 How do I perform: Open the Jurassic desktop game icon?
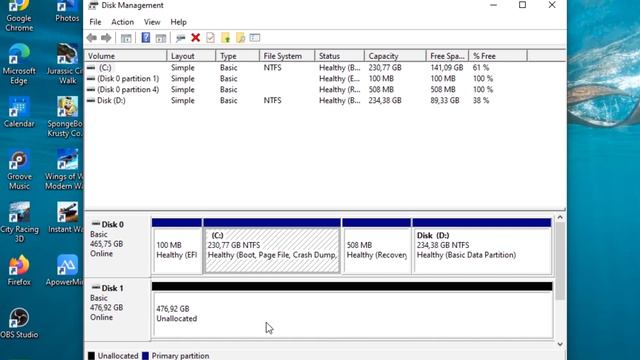(67, 64)
